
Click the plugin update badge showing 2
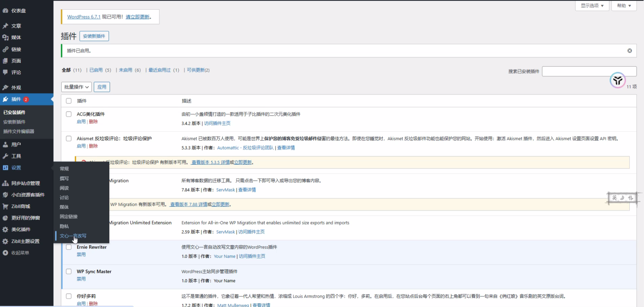26,99
